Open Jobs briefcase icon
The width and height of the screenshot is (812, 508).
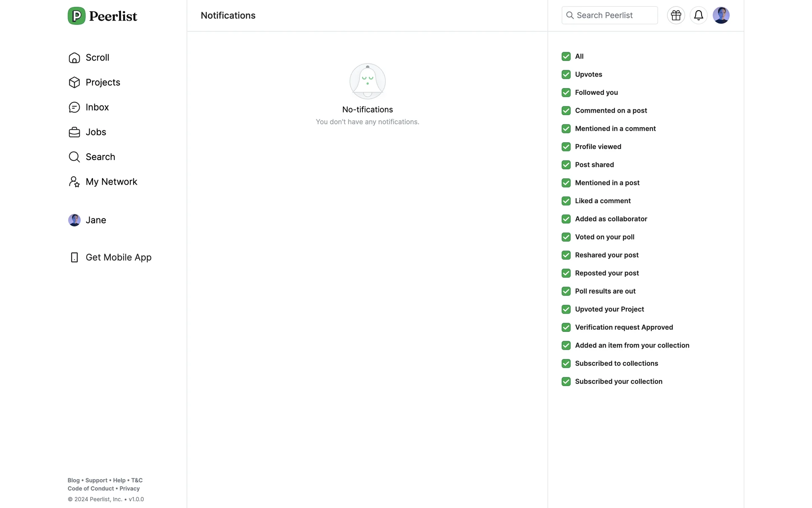pos(74,132)
